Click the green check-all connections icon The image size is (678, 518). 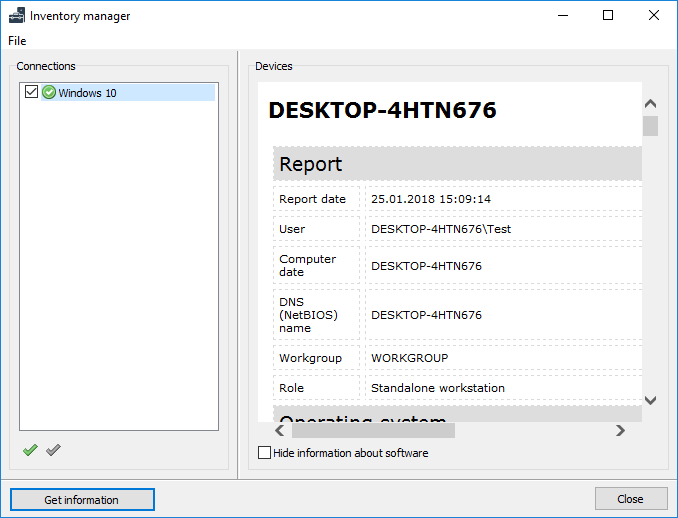30,451
